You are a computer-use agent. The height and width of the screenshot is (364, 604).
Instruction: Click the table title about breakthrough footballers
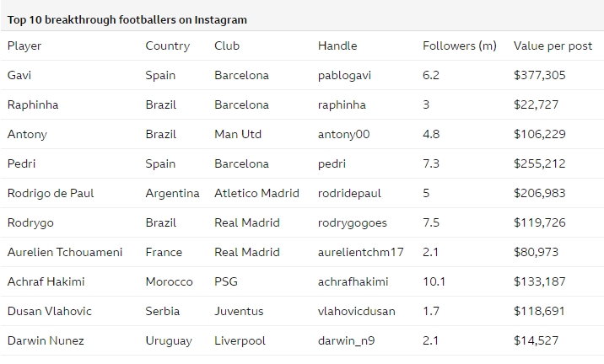[x=127, y=20]
